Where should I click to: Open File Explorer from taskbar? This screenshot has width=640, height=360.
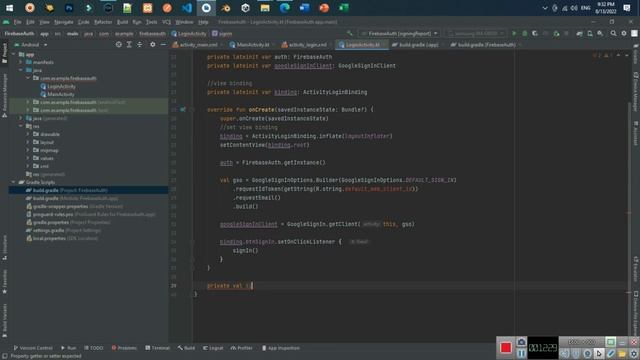(265, 8)
